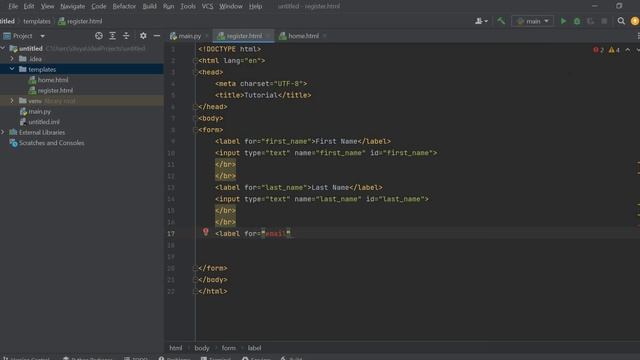Open the Build menu
This screenshot has height=360, width=640.
coord(149,6)
